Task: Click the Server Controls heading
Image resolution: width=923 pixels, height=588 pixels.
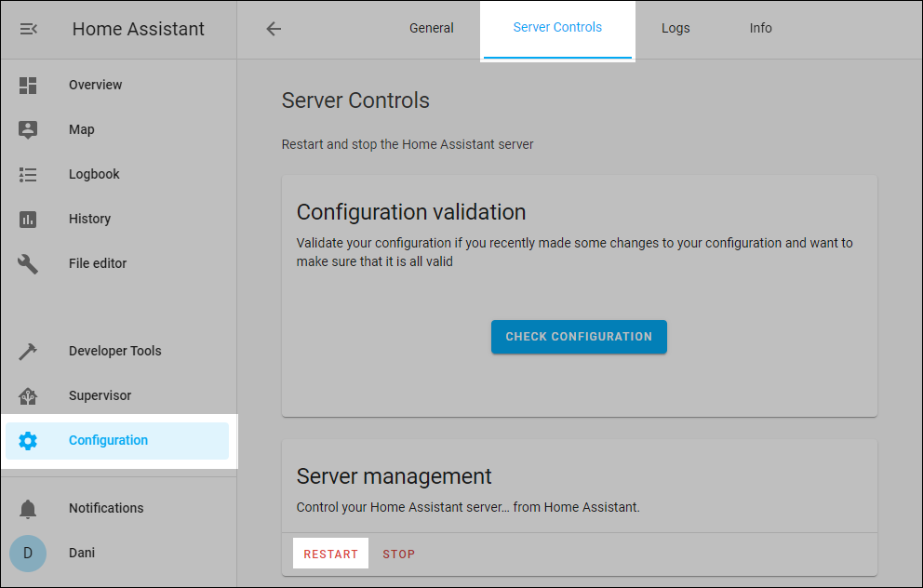Action: (355, 100)
